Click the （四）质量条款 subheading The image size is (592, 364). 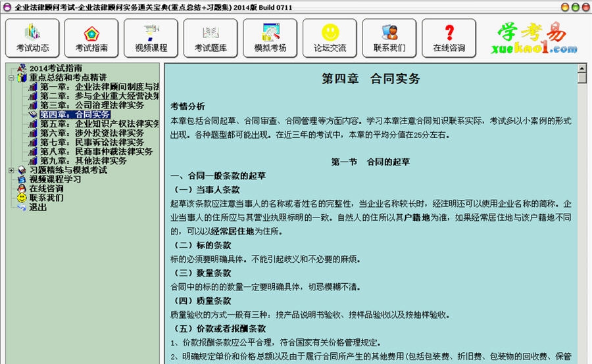pos(201,301)
